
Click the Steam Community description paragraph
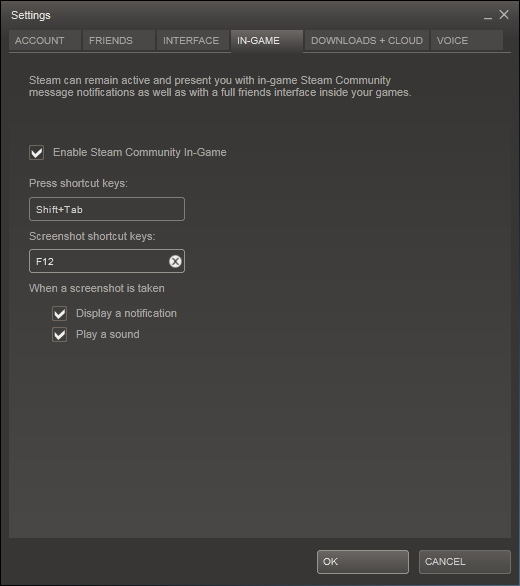220,86
